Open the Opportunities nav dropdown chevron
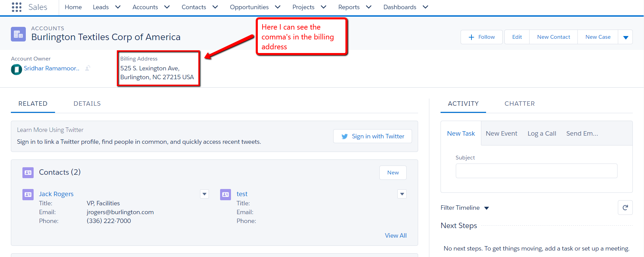Image resolution: width=644 pixels, height=257 pixels. pos(278,7)
